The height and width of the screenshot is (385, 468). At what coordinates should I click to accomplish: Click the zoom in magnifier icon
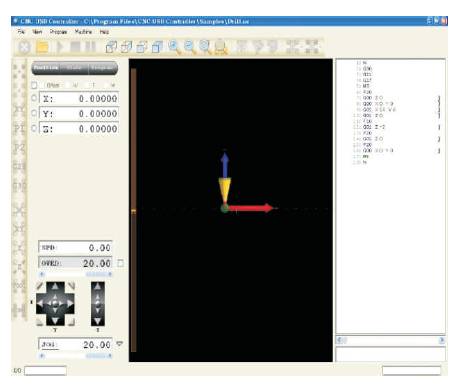[174, 47]
